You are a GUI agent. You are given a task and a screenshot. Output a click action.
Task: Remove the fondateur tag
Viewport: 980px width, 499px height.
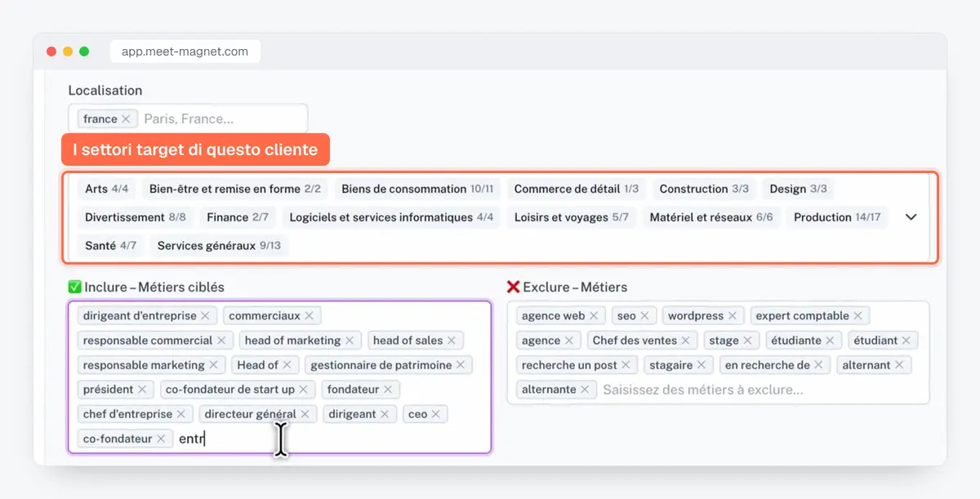tap(388, 390)
